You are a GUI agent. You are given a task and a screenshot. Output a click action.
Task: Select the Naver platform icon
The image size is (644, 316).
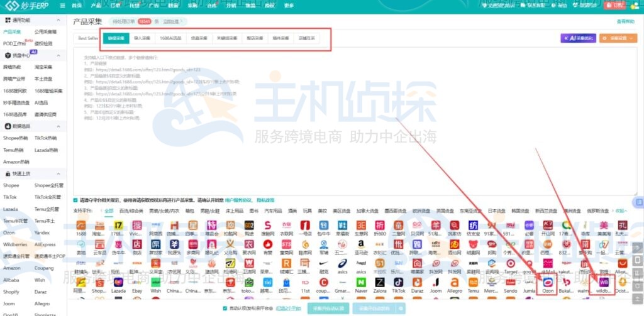[361, 282]
